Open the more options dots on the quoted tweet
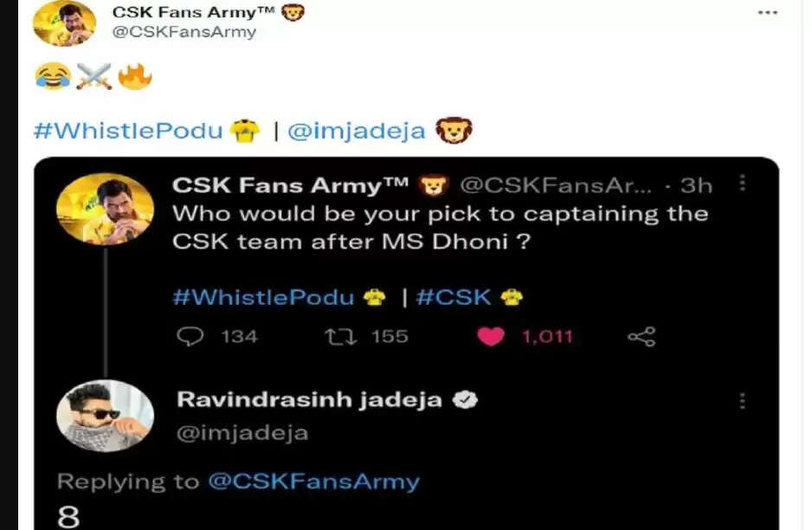This screenshot has width=812, height=530. pos(742,183)
